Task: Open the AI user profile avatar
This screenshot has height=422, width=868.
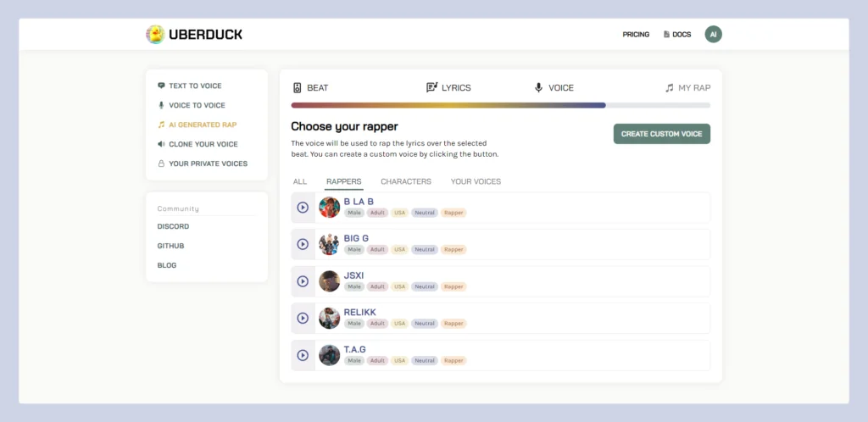Action: (x=713, y=34)
